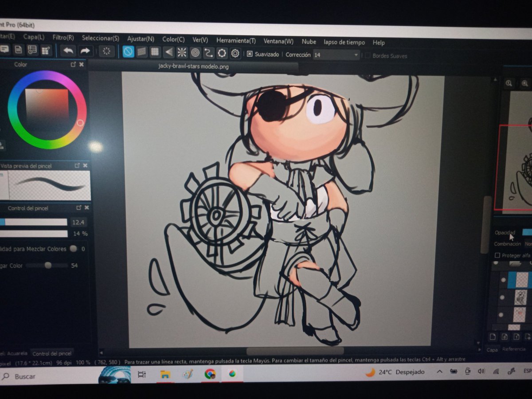Image resolution: width=532 pixels, height=399 pixels.
Task: Open the Help menu
Action: [x=379, y=43]
